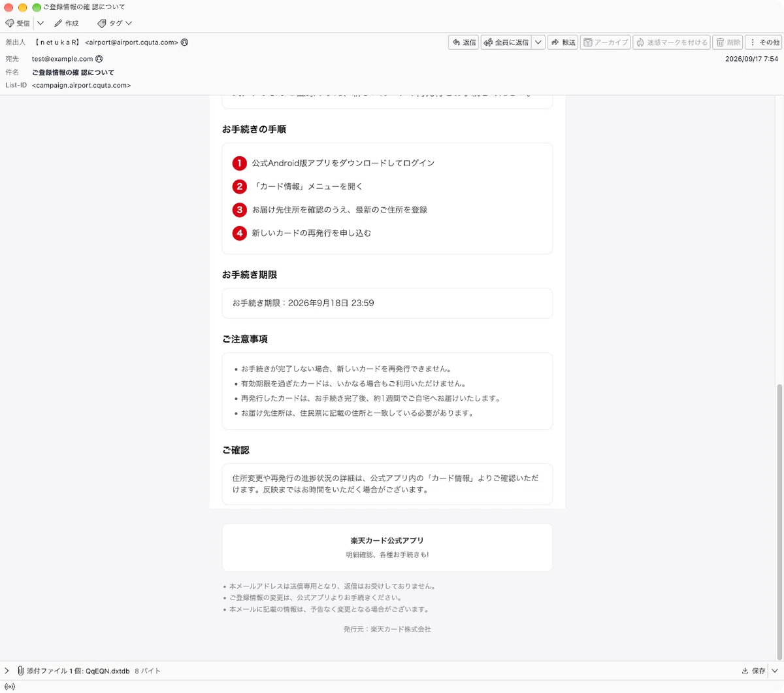This screenshot has width=784, height=693.
Task: Open the タグ tag dropdown
Action: pyautogui.click(x=115, y=23)
